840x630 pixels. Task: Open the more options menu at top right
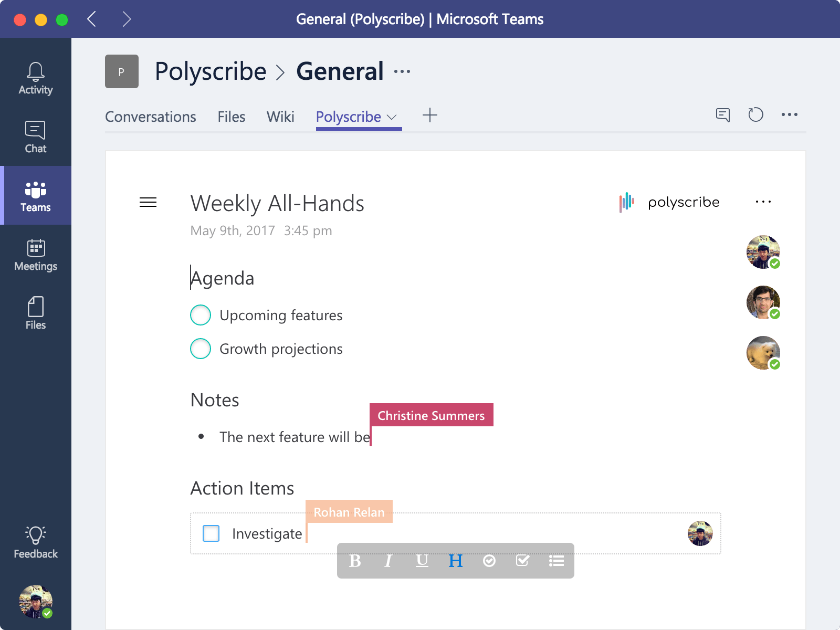790,114
